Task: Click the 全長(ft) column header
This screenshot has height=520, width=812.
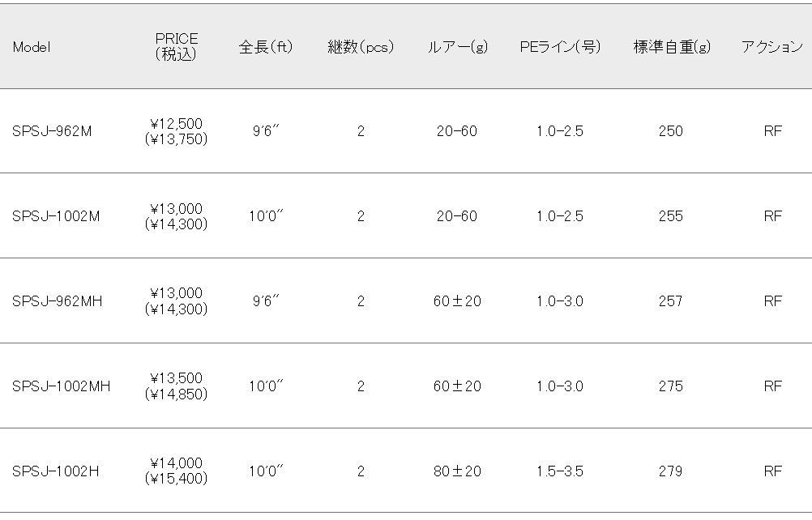Action: [266, 47]
